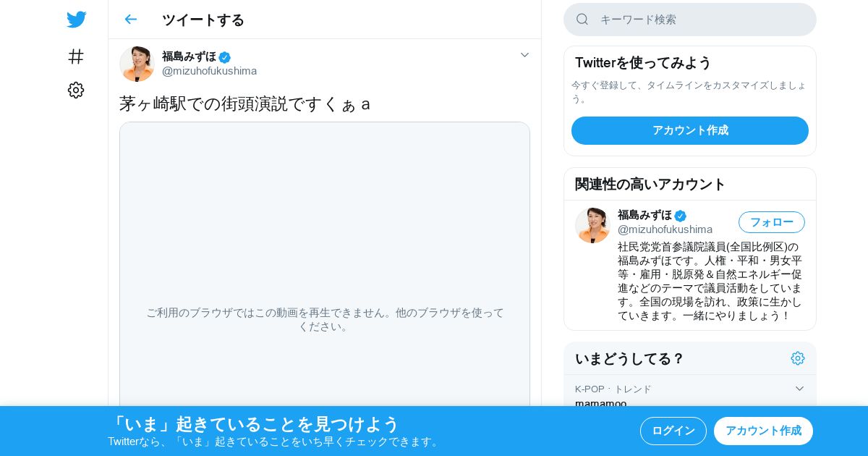Click the account bio text 社民党党首
The width and height of the screenshot is (868, 456).
710,281
